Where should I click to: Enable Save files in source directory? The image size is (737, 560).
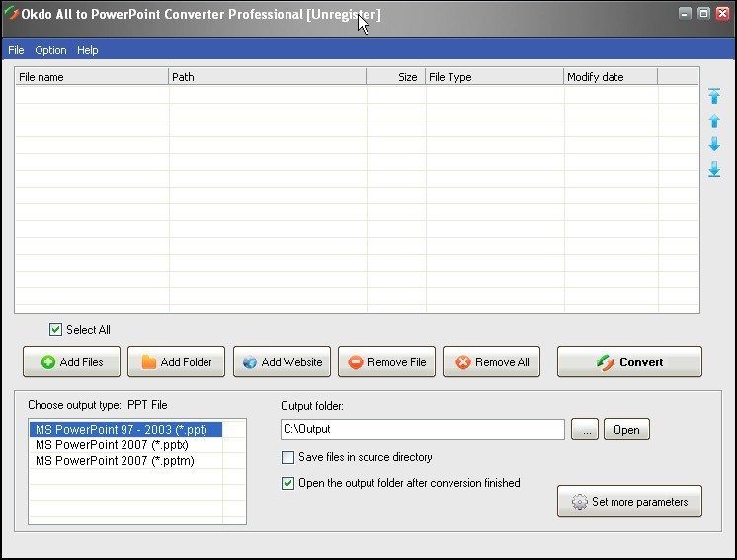point(287,457)
